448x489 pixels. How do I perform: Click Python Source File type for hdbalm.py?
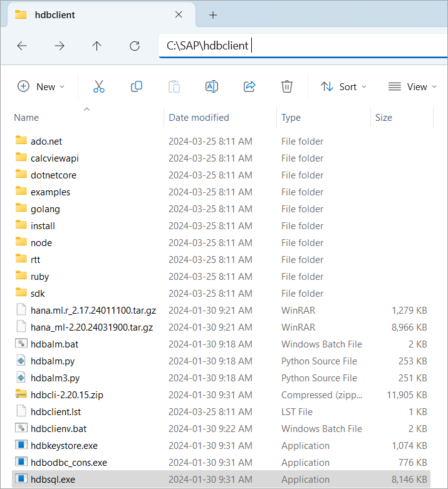coord(319,361)
